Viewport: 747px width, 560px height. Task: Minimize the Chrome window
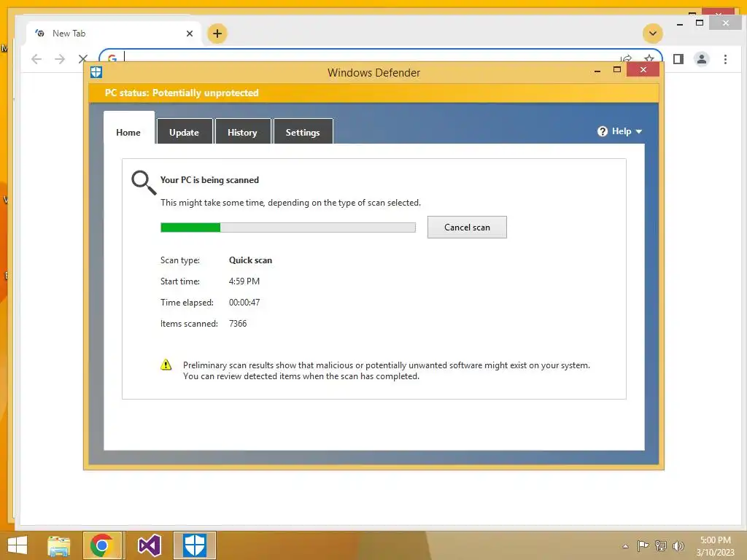click(680, 23)
